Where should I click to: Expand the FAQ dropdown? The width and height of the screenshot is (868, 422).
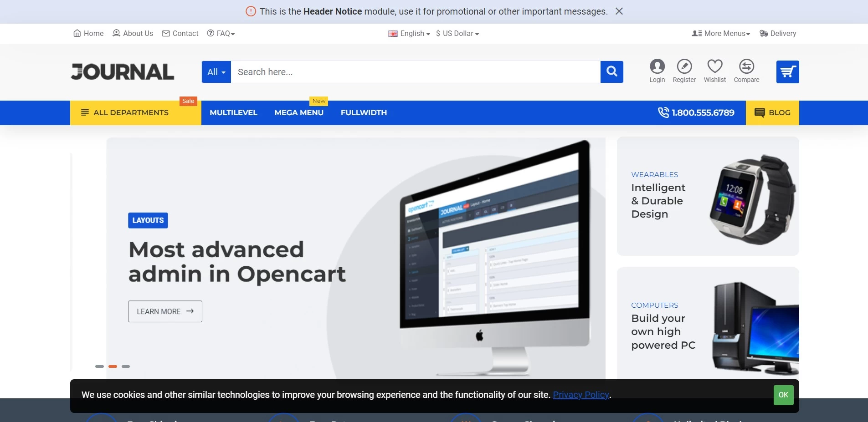[221, 33]
